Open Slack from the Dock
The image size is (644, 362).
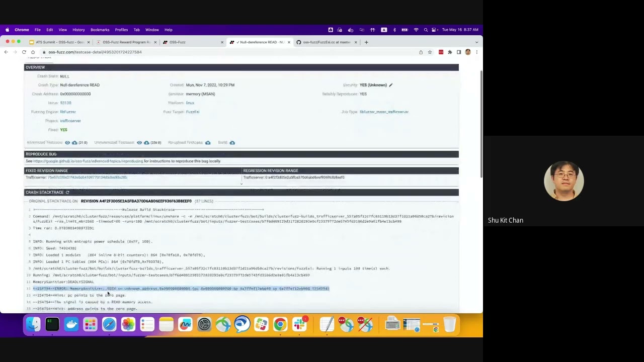click(x=299, y=324)
